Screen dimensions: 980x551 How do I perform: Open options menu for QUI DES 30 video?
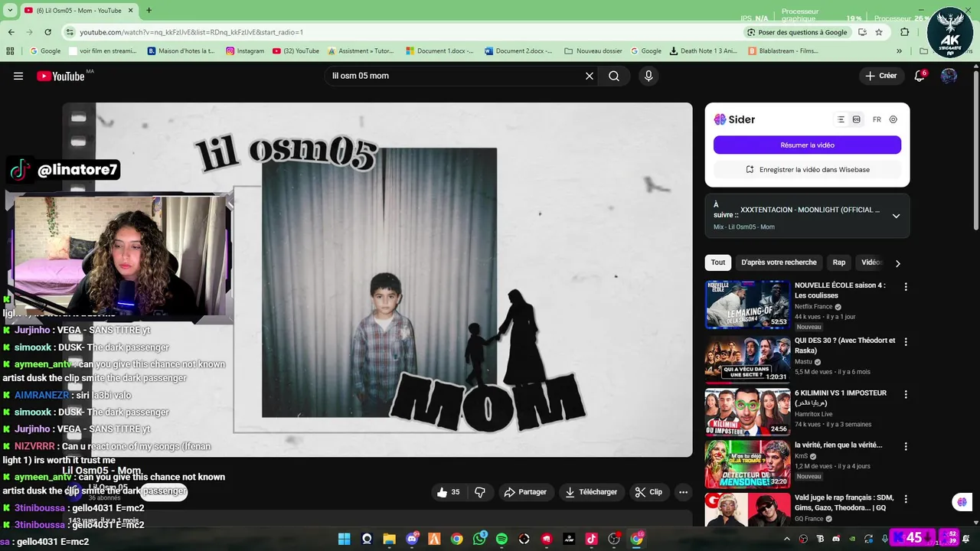coord(906,342)
